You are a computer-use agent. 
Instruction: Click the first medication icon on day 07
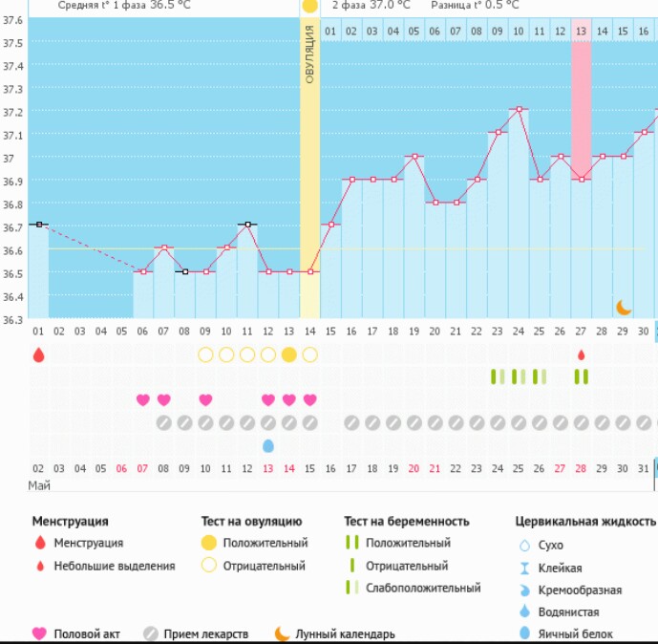(164, 422)
